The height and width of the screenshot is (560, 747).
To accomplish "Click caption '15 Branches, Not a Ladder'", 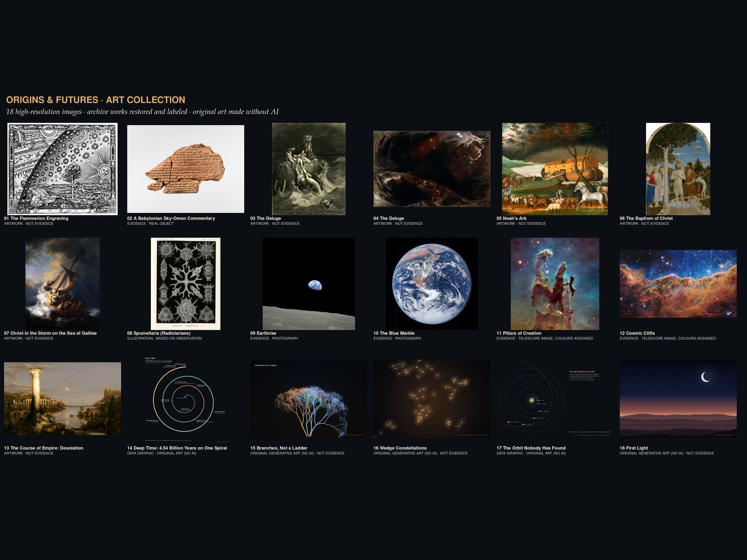I will (279, 448).
